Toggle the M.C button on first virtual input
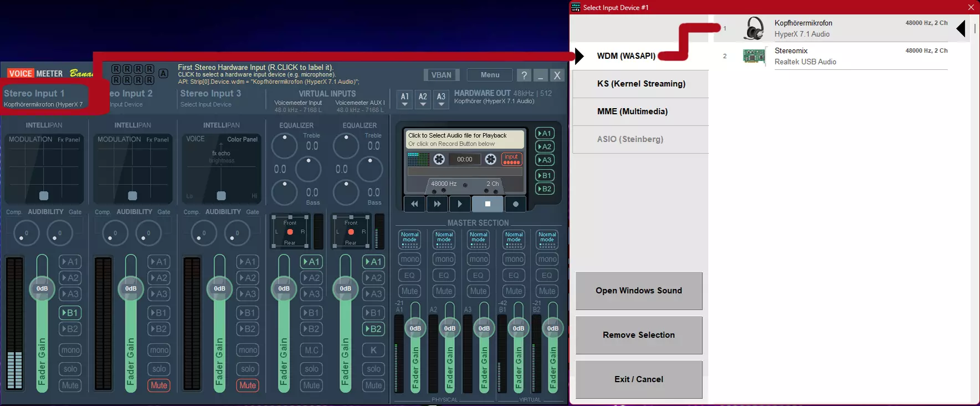 tap(311, 350)
